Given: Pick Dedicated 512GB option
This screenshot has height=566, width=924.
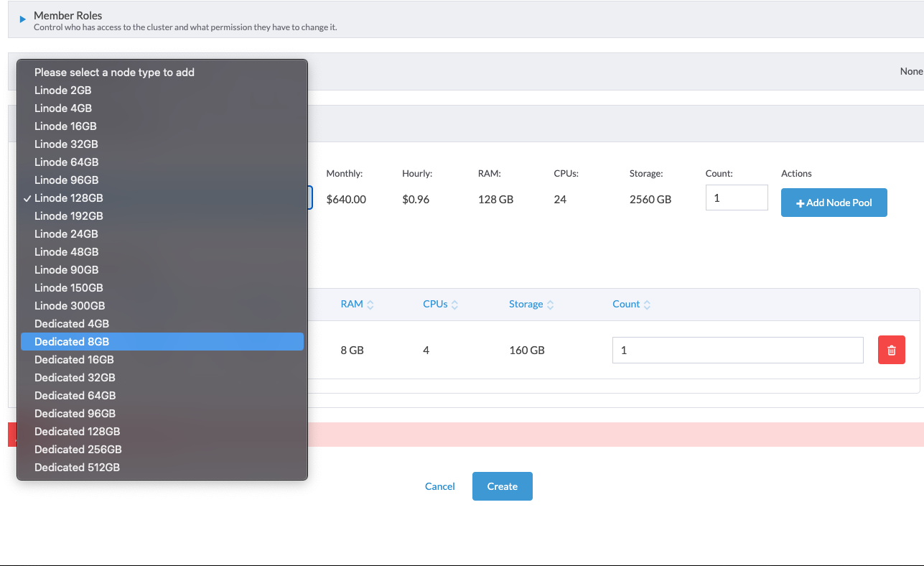Looking at the screenshot, I should (x=162, y=467).
